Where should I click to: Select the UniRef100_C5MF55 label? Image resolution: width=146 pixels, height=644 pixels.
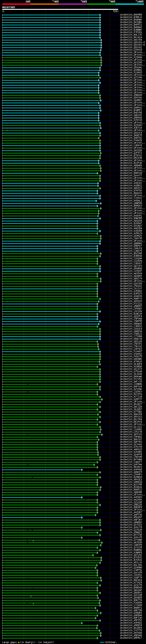tap(131, 321)
